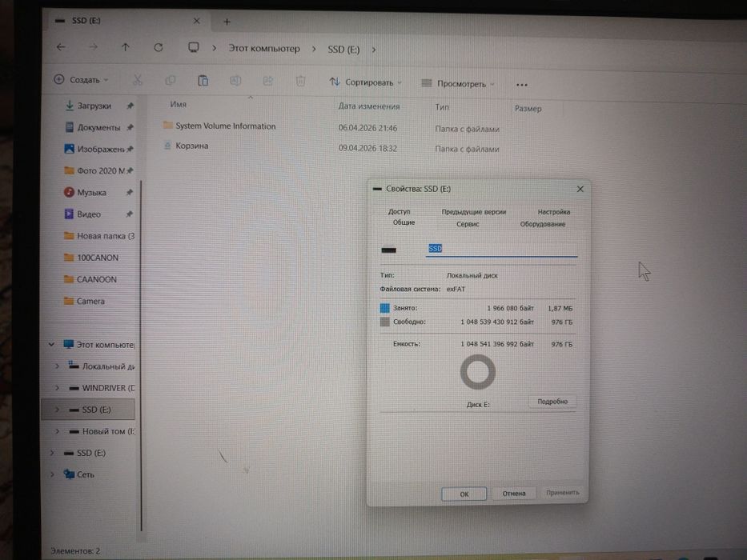Expand 'Новый том' drive tree node

(x=57, y=431)
